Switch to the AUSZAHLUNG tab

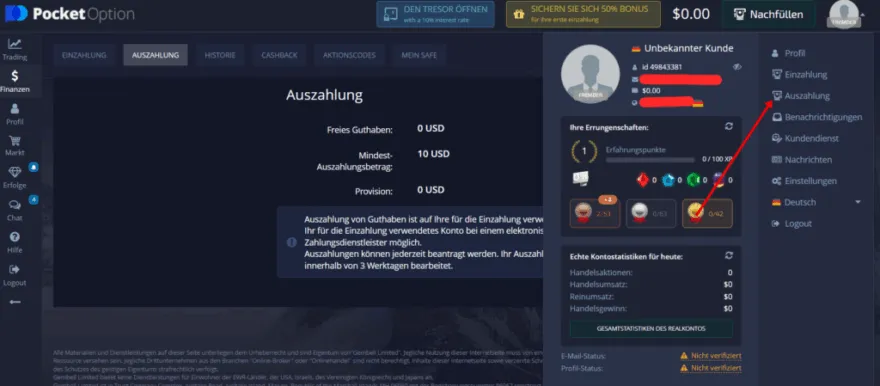155,55
